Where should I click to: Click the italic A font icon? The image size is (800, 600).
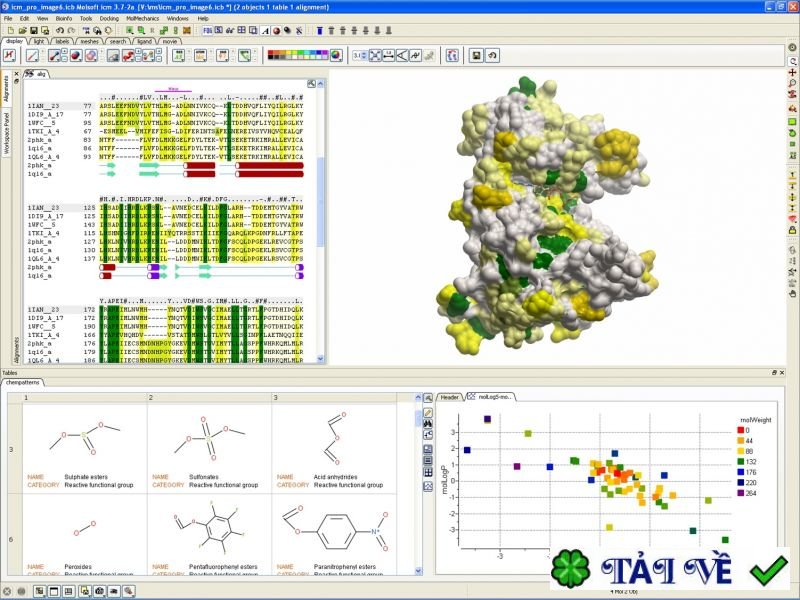click(265, 31)
